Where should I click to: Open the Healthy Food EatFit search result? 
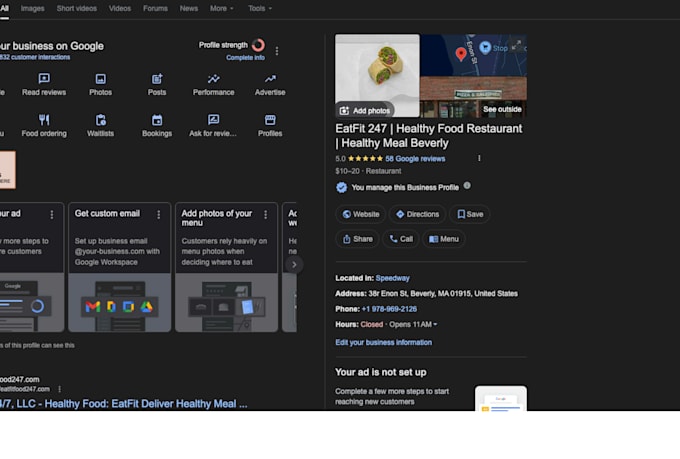click(x=124, y=404)
